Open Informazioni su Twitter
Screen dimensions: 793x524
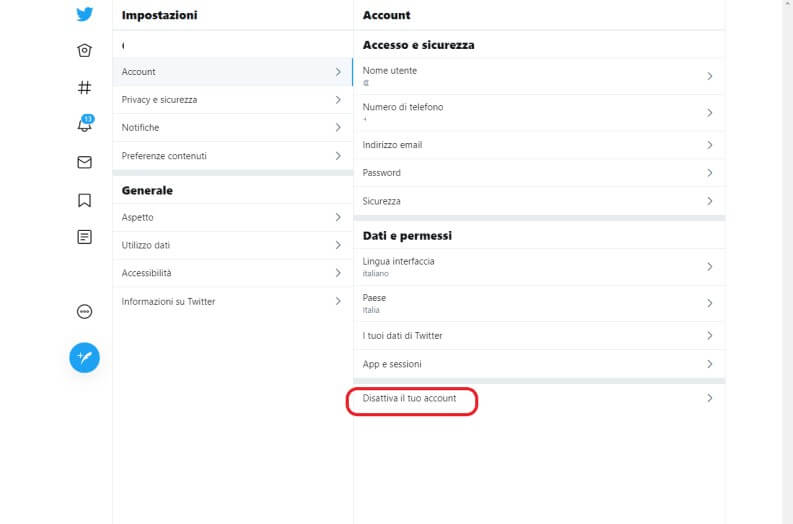(233, 301)
